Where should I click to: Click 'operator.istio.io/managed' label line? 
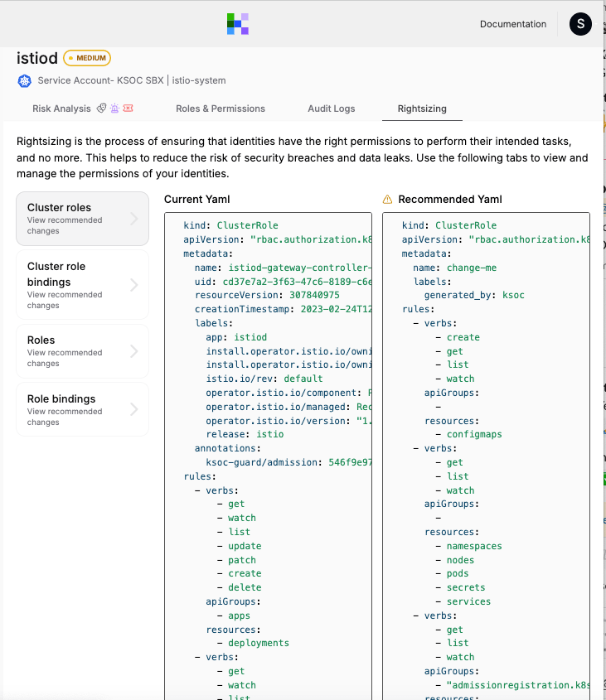coord(288,407)
